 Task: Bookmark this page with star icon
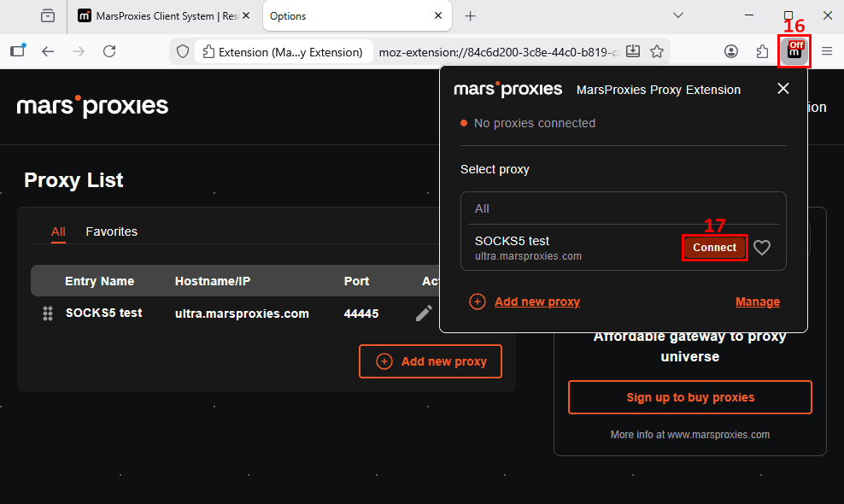(657, 52)
